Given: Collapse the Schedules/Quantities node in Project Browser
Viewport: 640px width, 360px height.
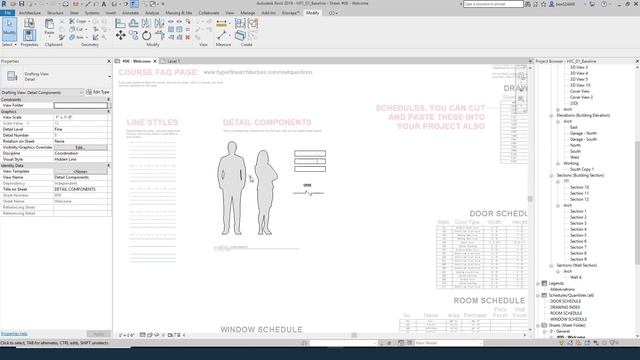Looking at the screenshot, I should click(x=538, y=295).
